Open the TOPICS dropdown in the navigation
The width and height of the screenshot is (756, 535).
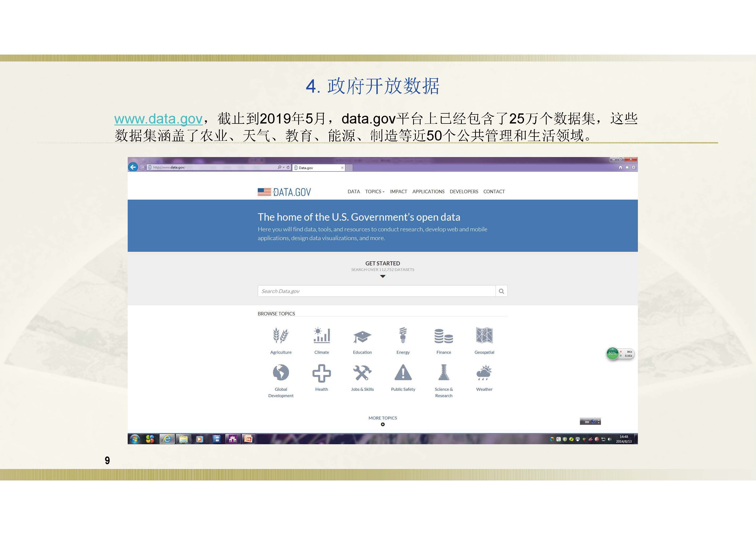[x=374, y=191]
